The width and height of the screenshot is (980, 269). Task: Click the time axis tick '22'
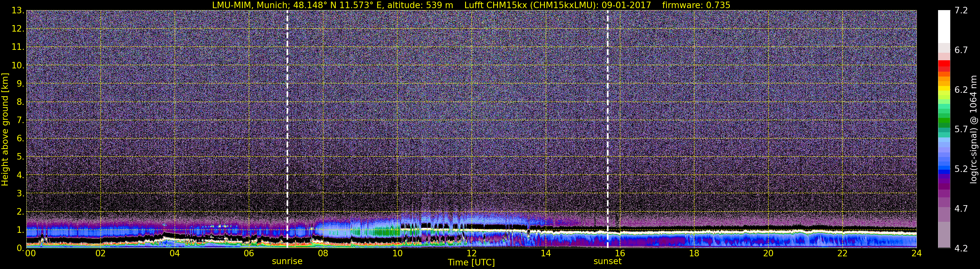pos(842,253)
